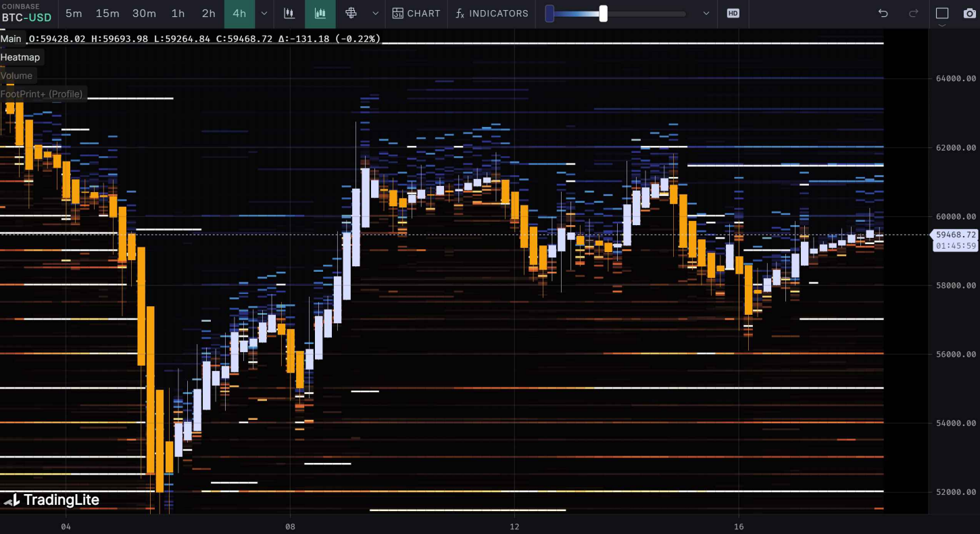The width and height of the screenshot is (980, 534).
Task: Switch to the 15m timeframe
Action: click(x=107, y=14)
